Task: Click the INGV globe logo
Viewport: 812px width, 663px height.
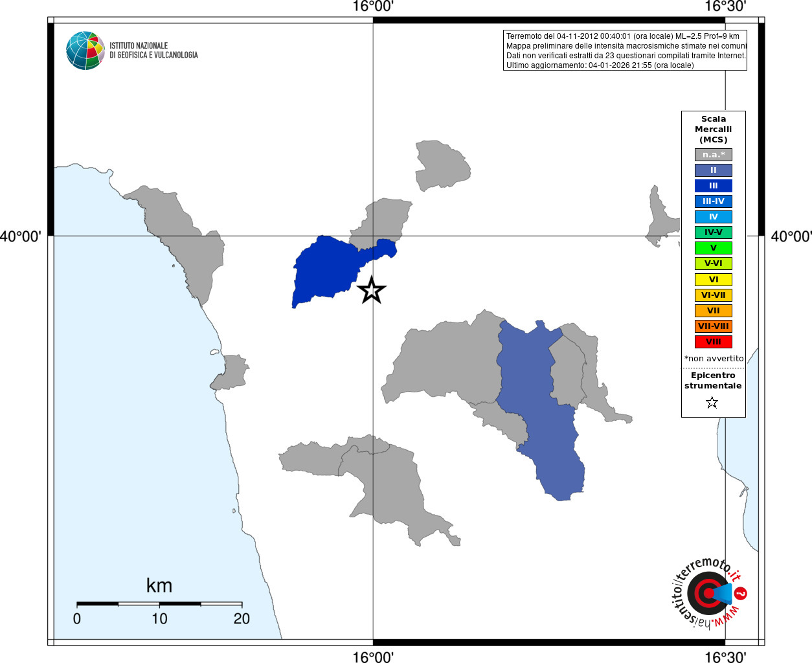Action: coord(85,51)
